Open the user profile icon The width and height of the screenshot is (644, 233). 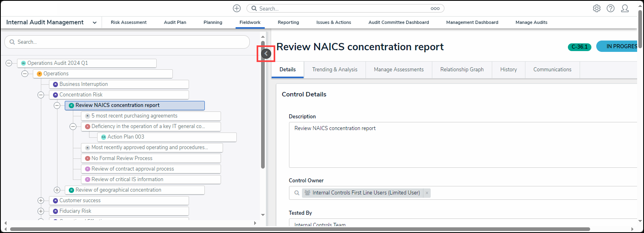[625, 9]
